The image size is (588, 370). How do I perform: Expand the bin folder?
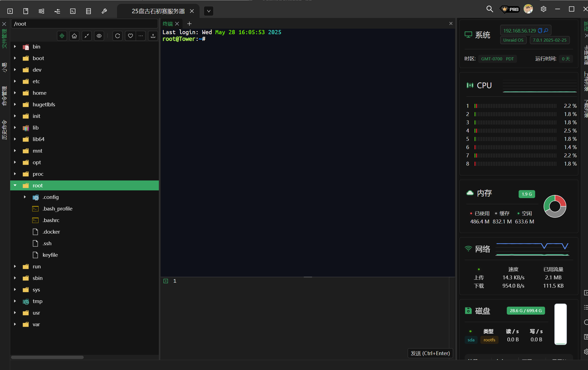[x=15, y=47]
